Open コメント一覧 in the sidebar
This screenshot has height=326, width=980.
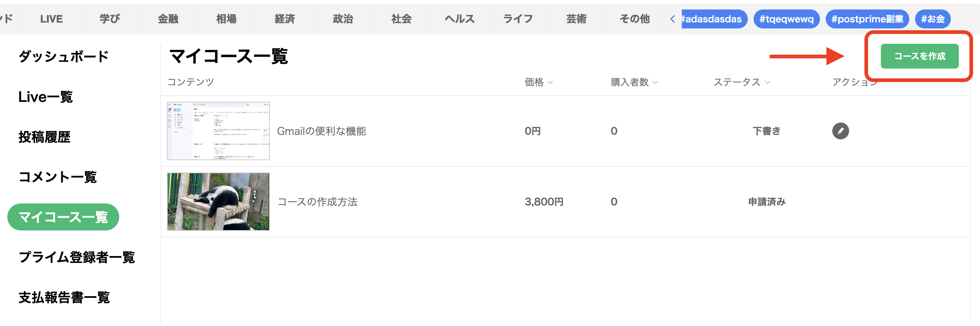click(x=58, y=177)
